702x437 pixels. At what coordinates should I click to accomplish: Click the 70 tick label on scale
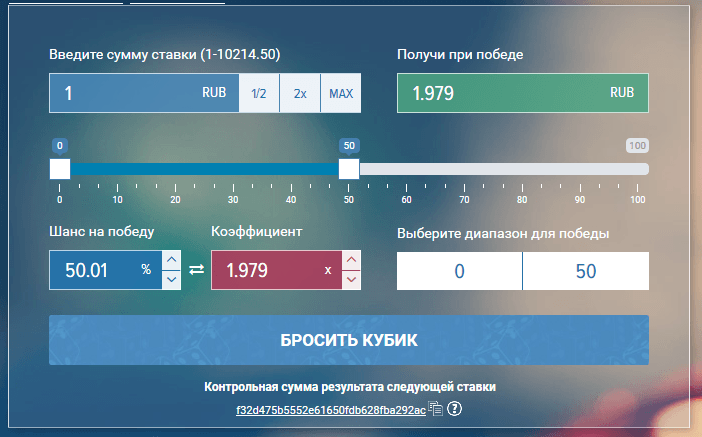[x=464, y=200]
